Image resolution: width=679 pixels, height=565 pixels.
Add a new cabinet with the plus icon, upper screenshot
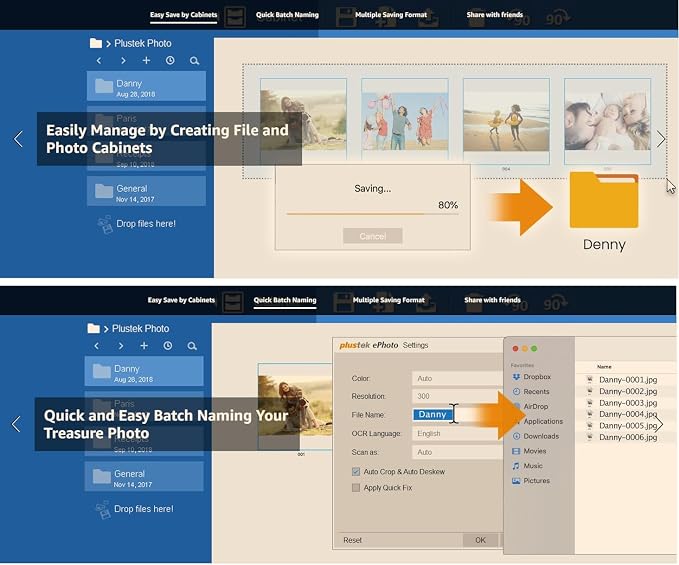tap(146, 60)
